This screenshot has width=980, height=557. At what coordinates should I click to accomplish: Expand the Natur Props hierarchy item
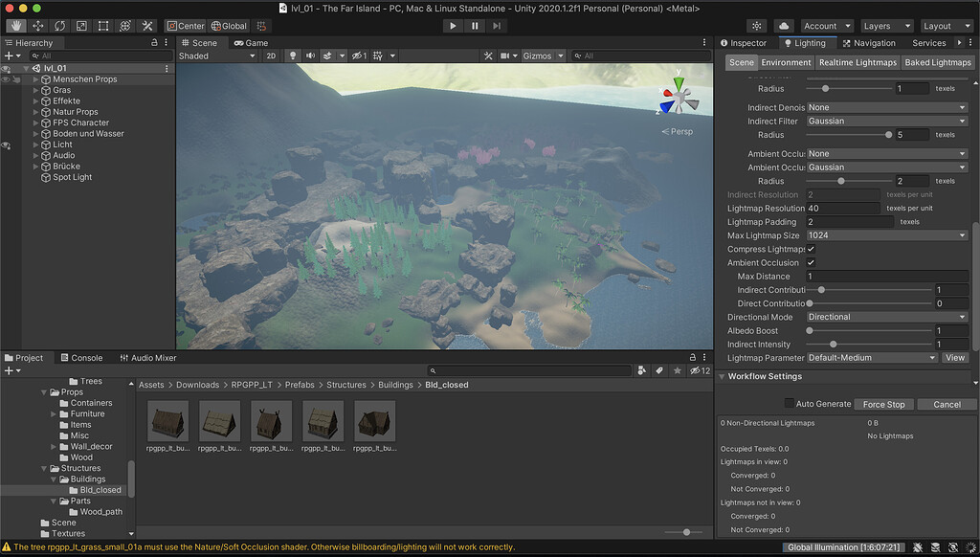click(x=35, y=111)
